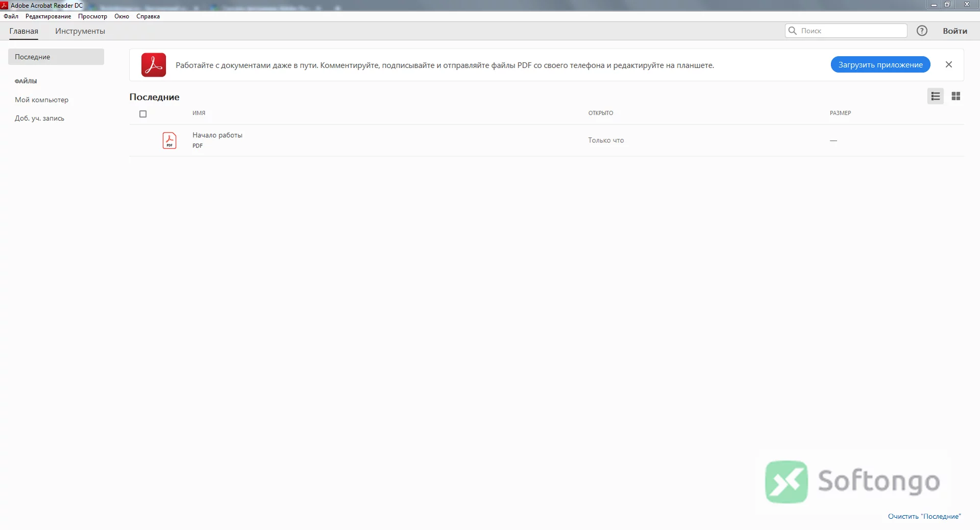Sort by the РАЗМЕР column header

840,113
